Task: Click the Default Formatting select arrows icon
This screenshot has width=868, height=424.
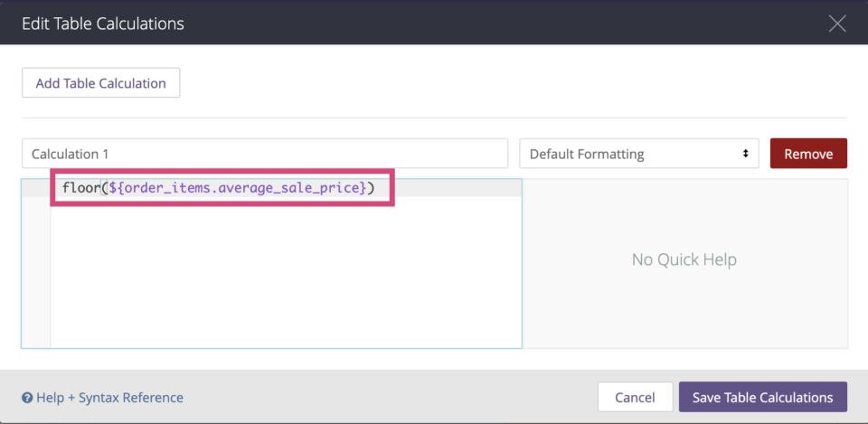Action: [746, 154]
